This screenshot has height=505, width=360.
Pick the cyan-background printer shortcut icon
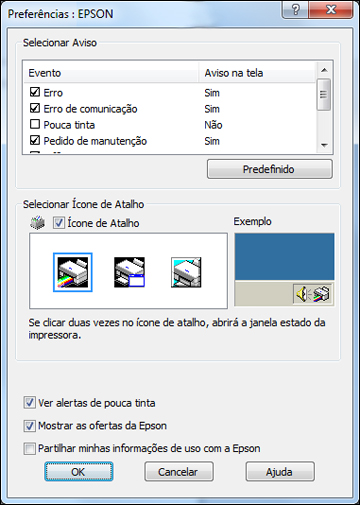[186, 272]
